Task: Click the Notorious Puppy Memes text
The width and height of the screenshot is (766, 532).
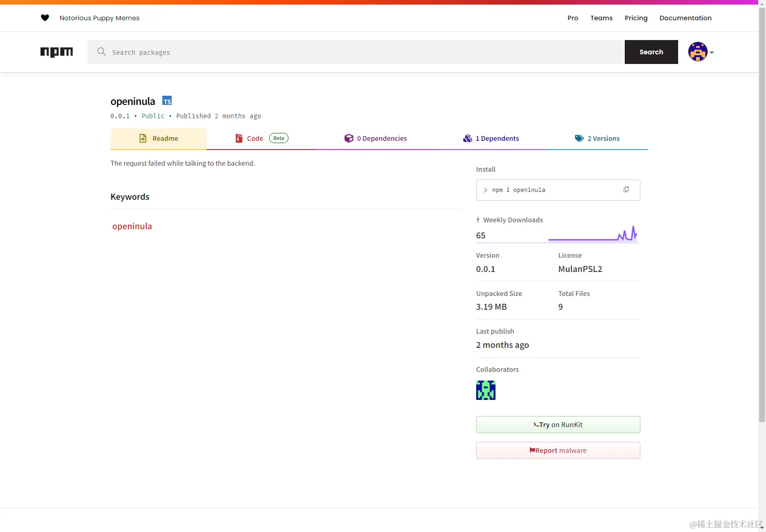Action: click(x=99, y=18)
